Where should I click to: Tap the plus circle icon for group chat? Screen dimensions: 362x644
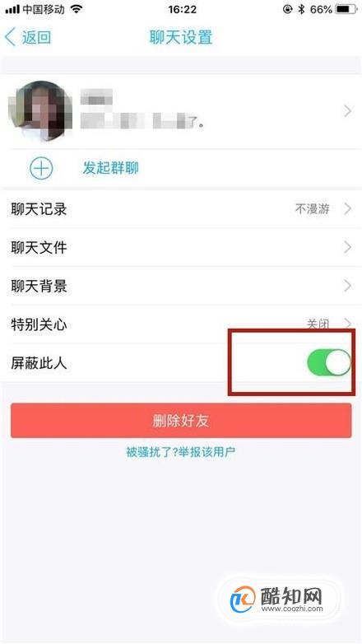tap(41, 168)
